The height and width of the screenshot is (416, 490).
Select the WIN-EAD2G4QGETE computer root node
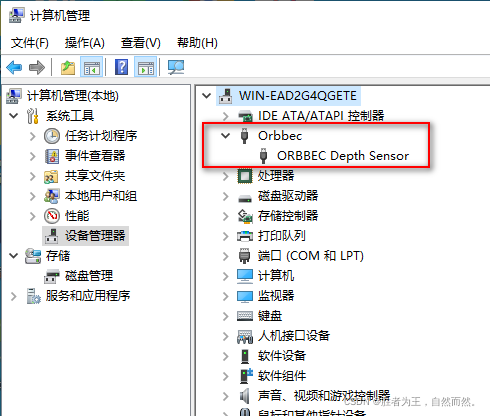pos(298,96)
